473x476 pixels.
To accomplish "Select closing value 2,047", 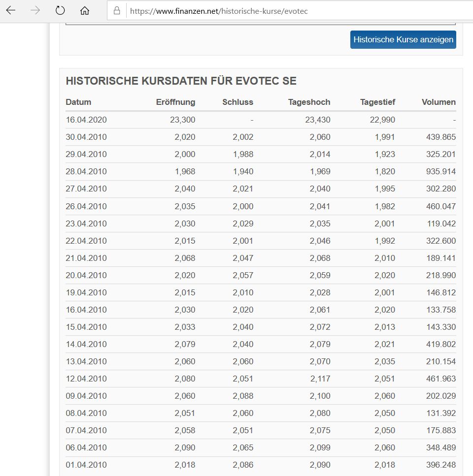I will pyautogui.click(x=243, y=258).
